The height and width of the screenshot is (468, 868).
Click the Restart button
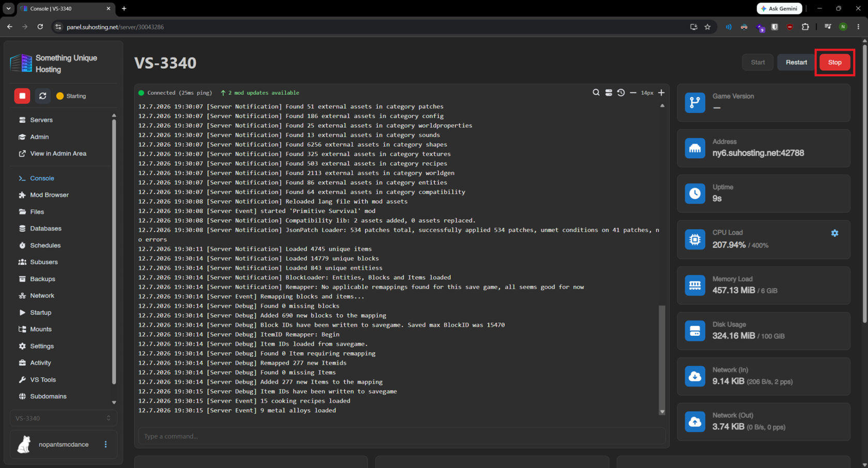point(796,62)
